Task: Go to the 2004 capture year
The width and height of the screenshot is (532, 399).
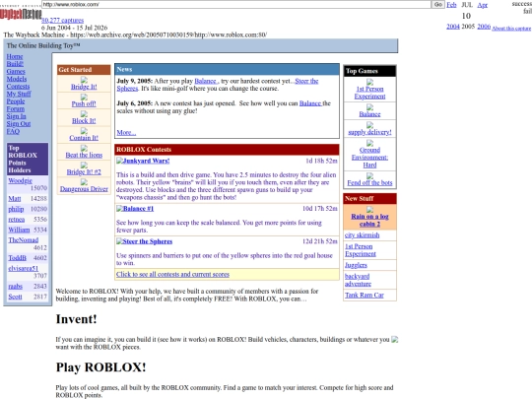Action: pyautogui.click(x=452, y=27)
